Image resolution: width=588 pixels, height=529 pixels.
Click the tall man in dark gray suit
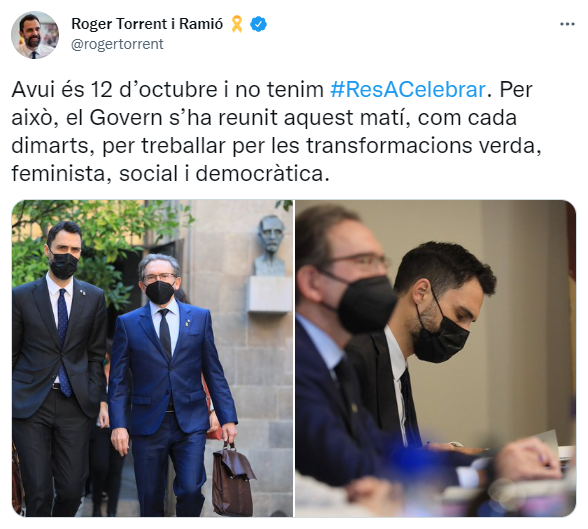click(x=58, y=367)
